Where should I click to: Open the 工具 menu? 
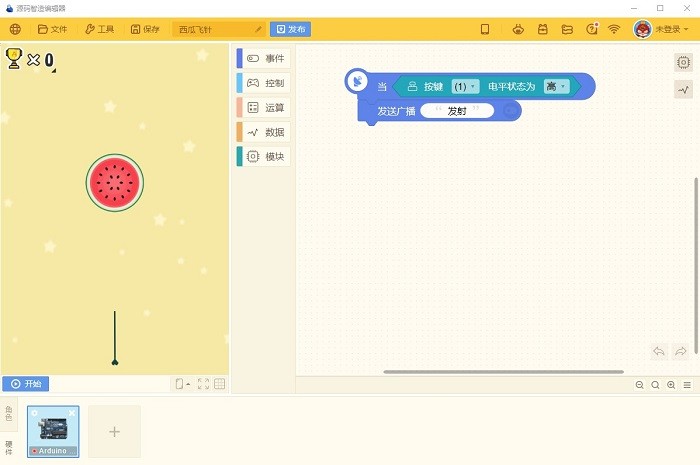click(x=99, y=29)
